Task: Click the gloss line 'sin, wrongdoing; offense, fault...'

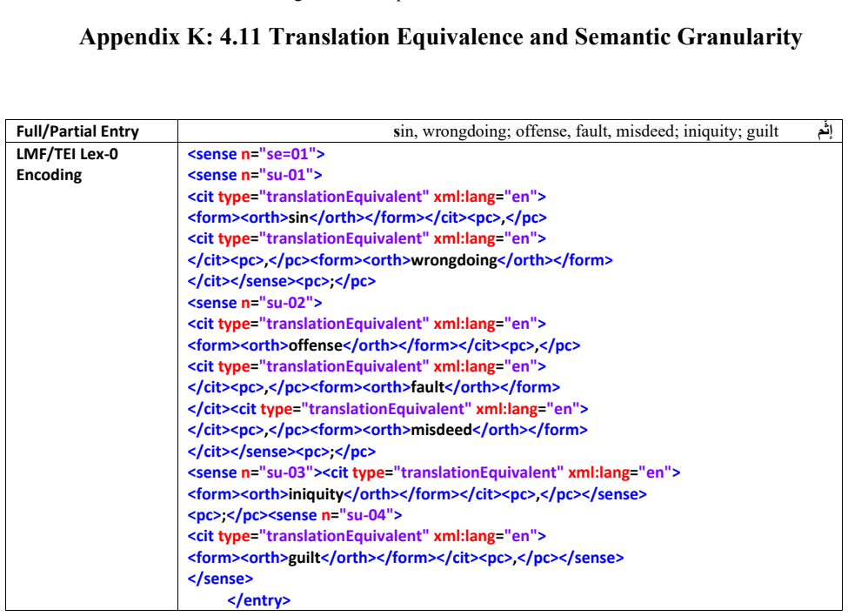Action: (x=585, y=131)
